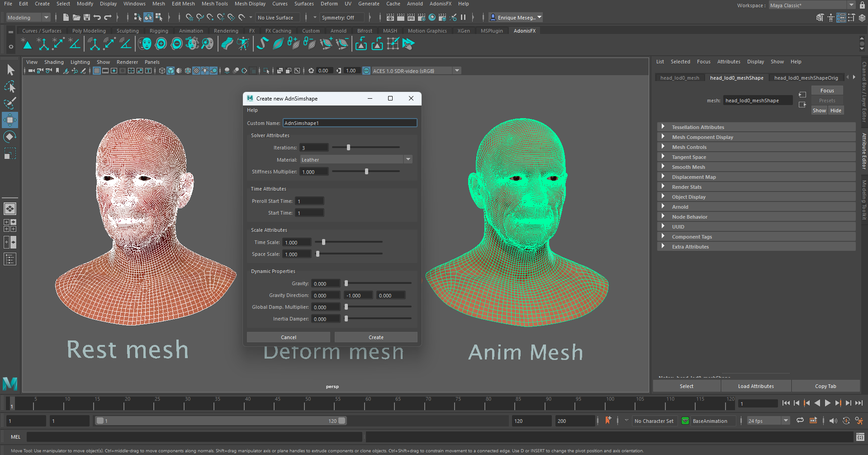Select the Lasso tool in the toolbox
This screenshot has height=455, width=868.
[x=10, y=86]
